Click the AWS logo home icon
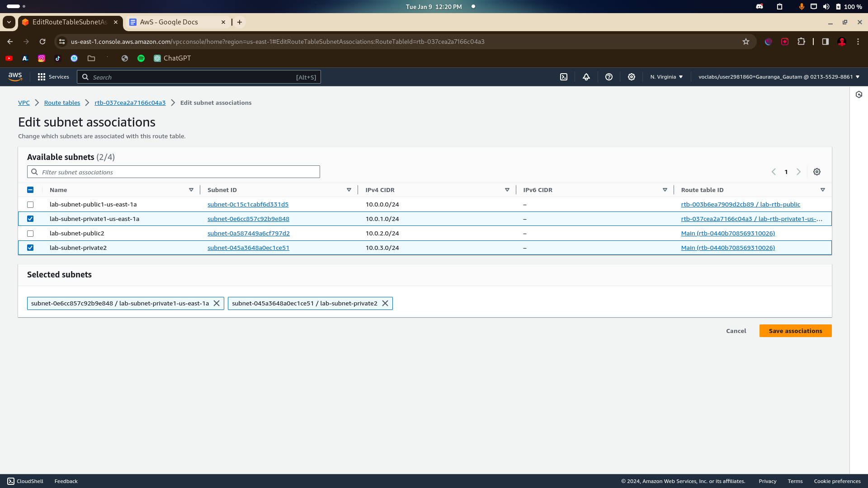Screen dimensions: 868x488 pyautogui.click(x=15, y=77)
